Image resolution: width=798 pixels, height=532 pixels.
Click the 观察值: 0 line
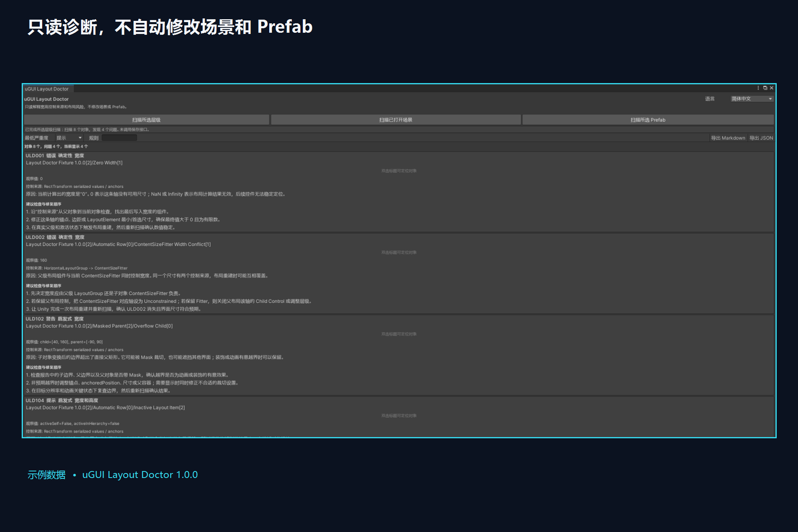pos(34,179)
